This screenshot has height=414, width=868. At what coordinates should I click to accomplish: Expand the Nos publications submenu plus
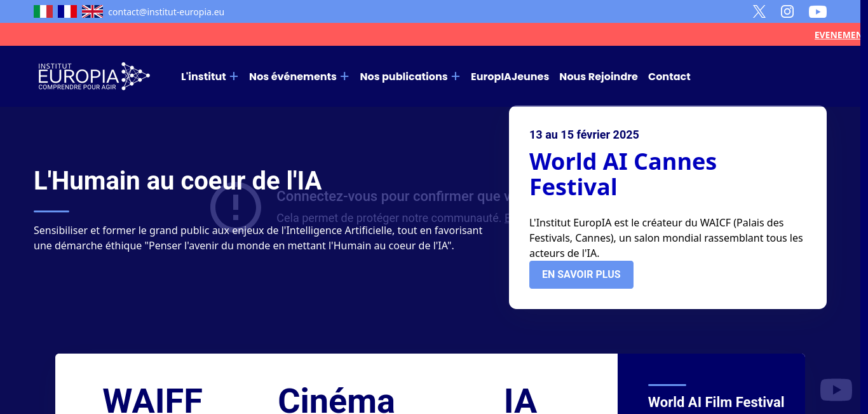tap(456, 76)
